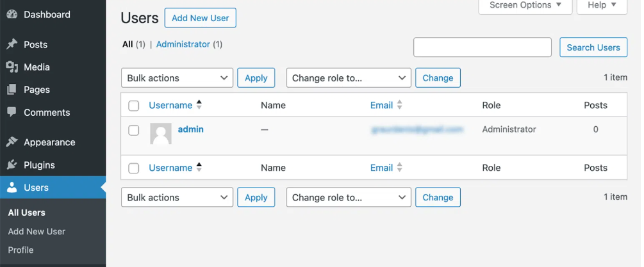This screenshot has height=267, width=644.
Task: Click the Posts pushpin icon
Action: (12, 44)
